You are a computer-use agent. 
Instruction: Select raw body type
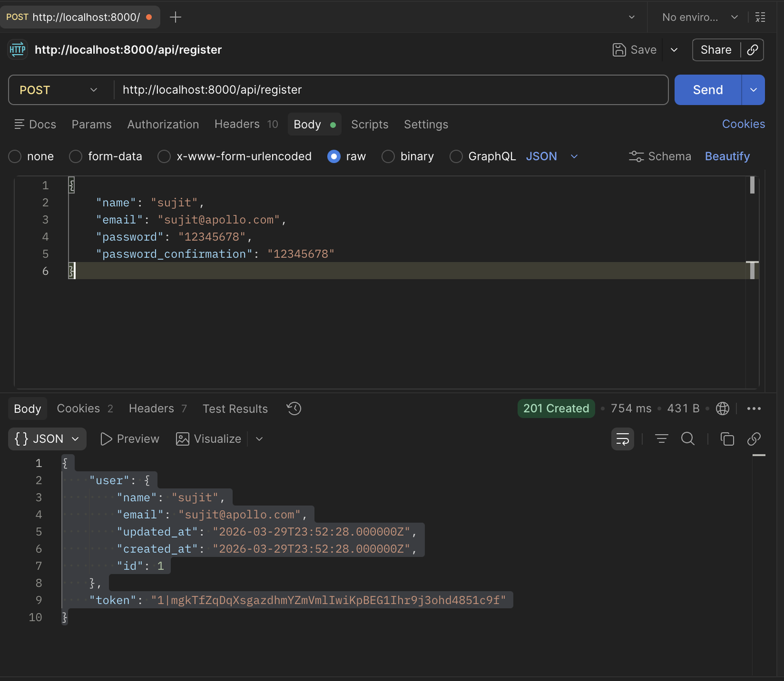click(x=334, y=157)
